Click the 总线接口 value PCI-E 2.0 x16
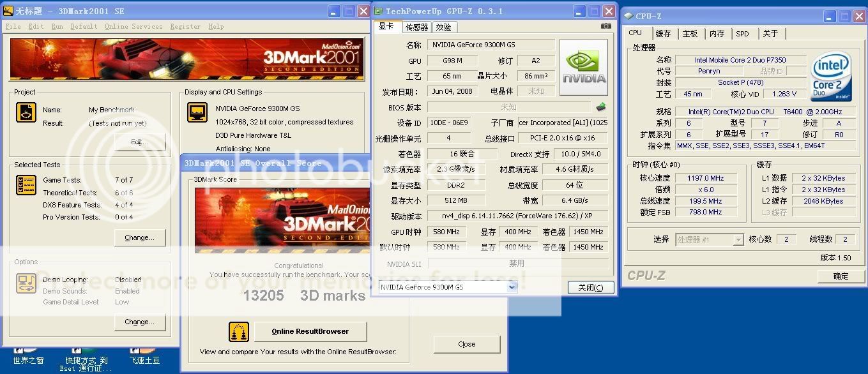Viewport: 868px width, 374px height. 562,138
